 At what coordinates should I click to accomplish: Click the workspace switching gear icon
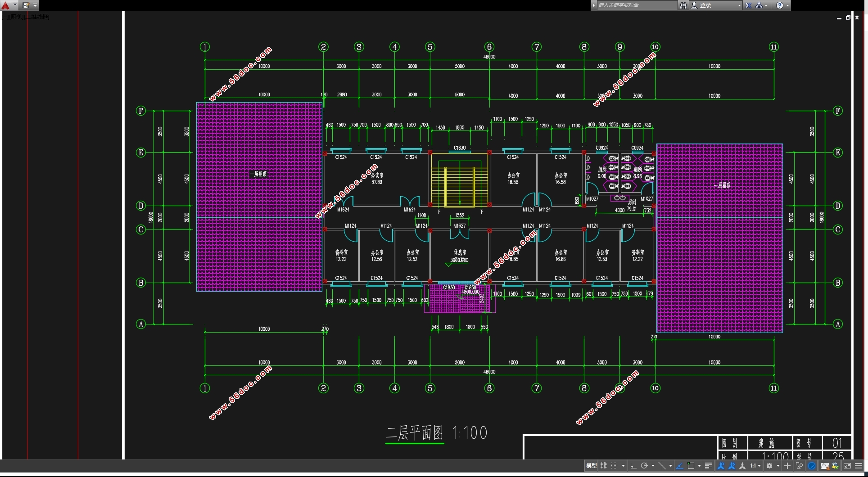pos(769,466)
